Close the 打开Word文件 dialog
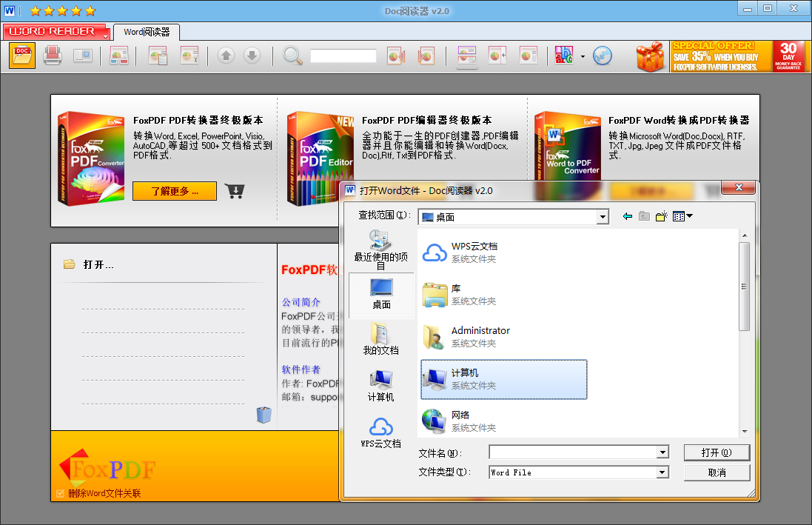The width and height of the screenshot is (812, 525). [739, 187]
